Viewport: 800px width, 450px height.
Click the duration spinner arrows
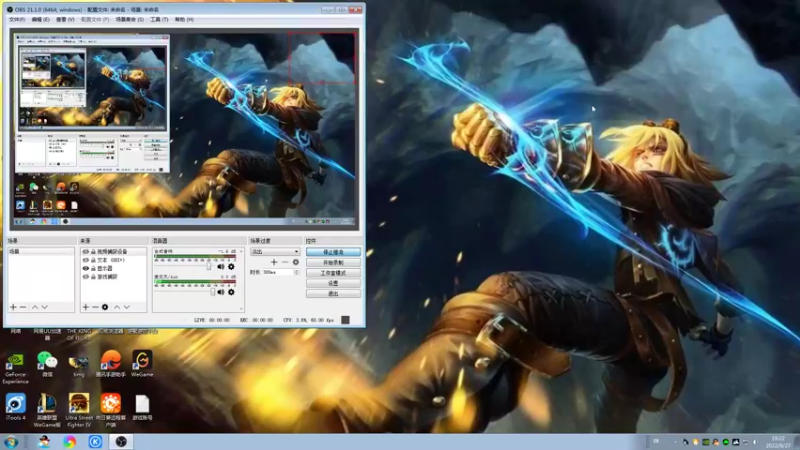[x=297, y=272]
